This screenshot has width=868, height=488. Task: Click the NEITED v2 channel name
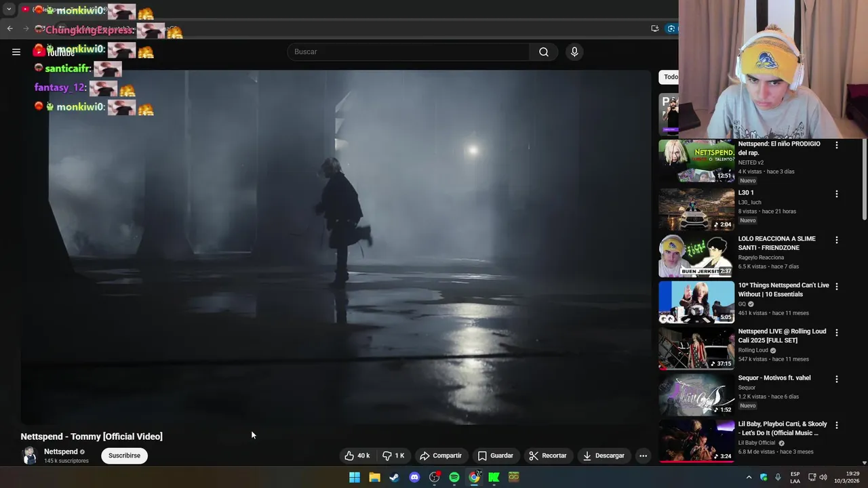751,163
